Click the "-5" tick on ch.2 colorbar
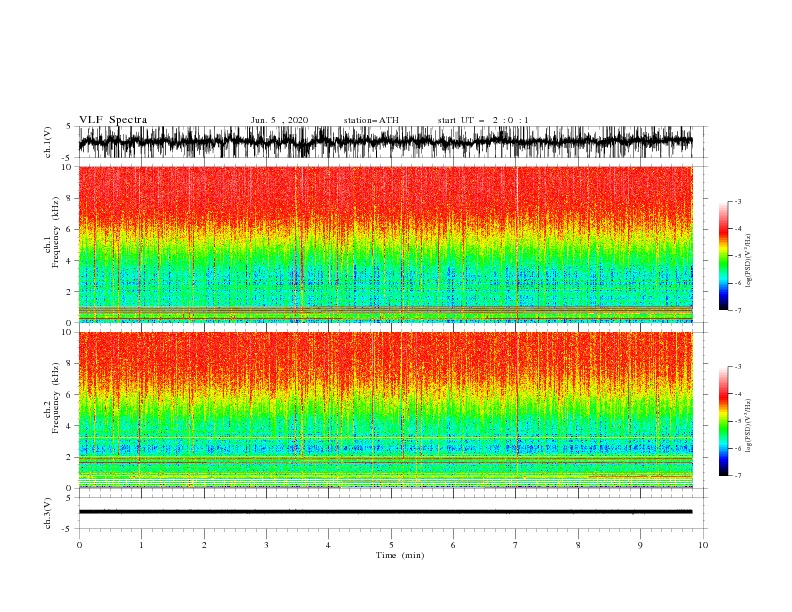792x612 pixels. (737, 421)
